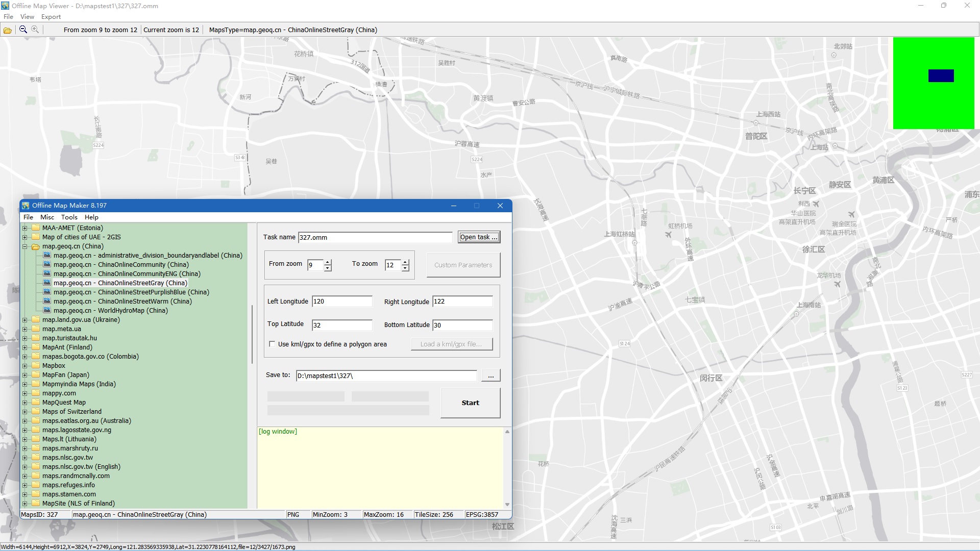Expand the MapQuest Map tree node
This screenshot has height=551, width=980.
[x=24, y=403]
